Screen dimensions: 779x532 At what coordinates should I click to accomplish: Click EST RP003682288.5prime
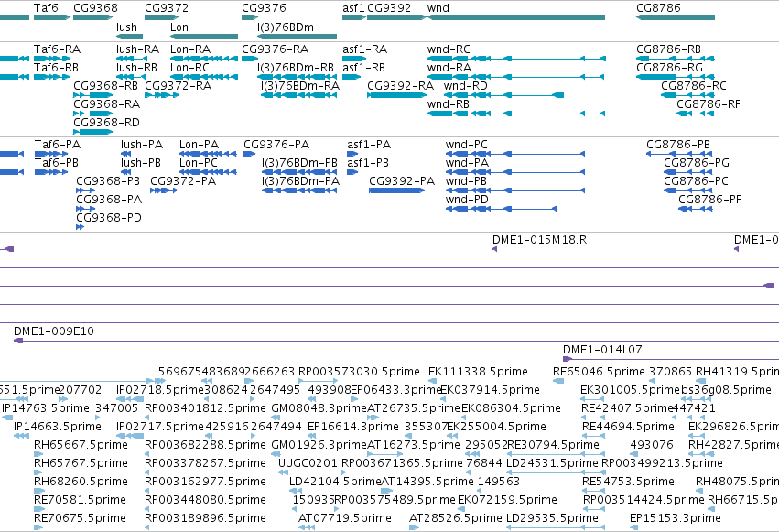pyautogui.click(x=205, y=445)
